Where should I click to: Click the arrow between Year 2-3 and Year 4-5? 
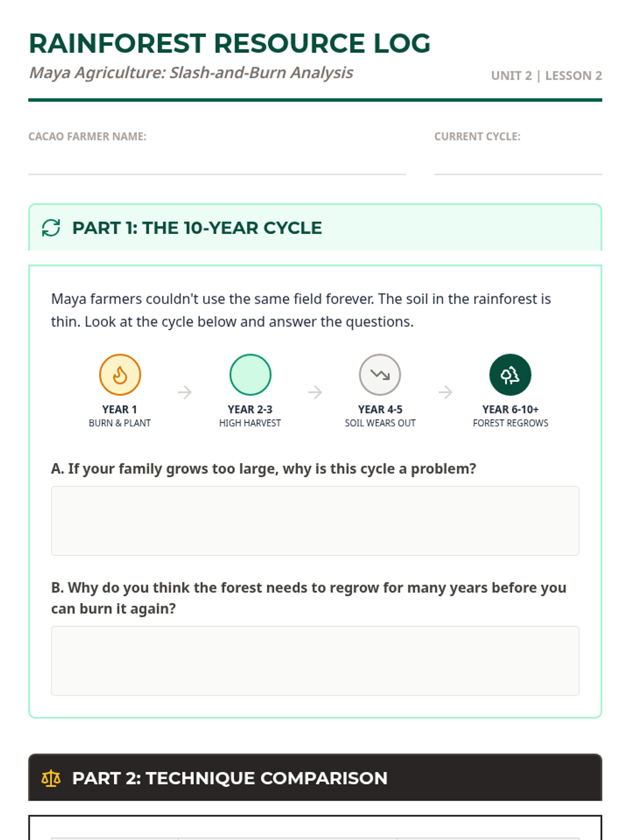315,392
